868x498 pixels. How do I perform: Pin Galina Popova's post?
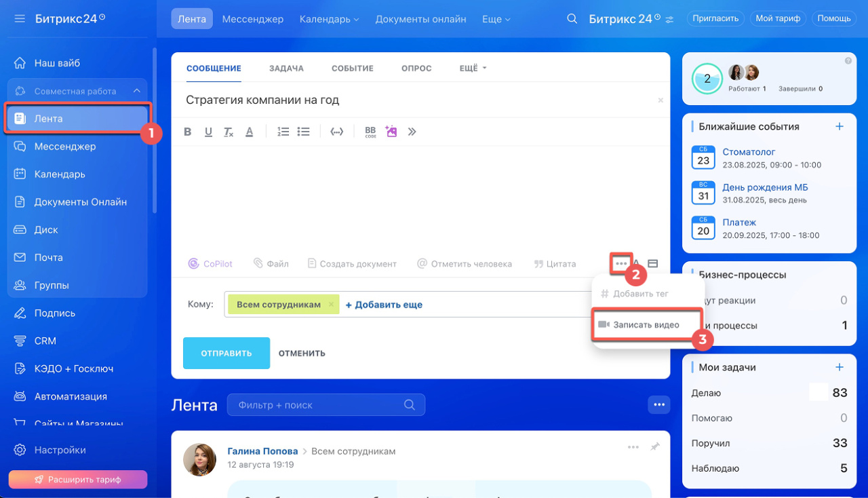click(655, 447)
